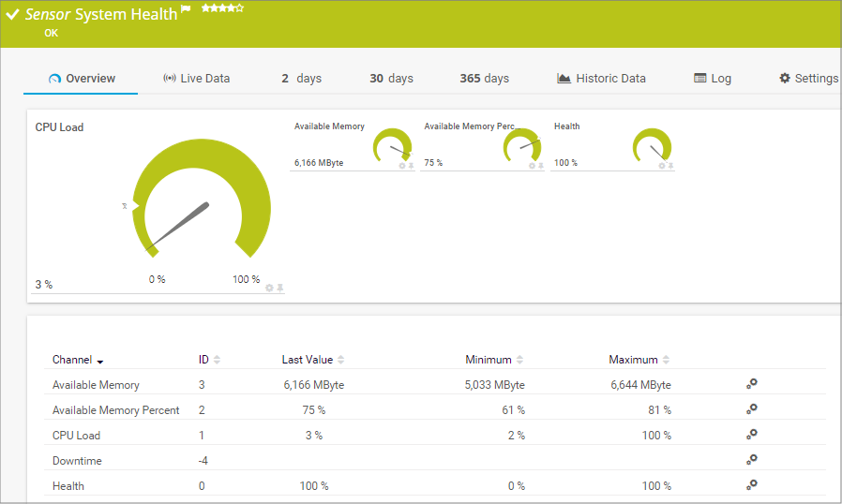
Task: Open channel settings gear for CPU Load row
Action: pyautogui.click(x=751, y=434)
